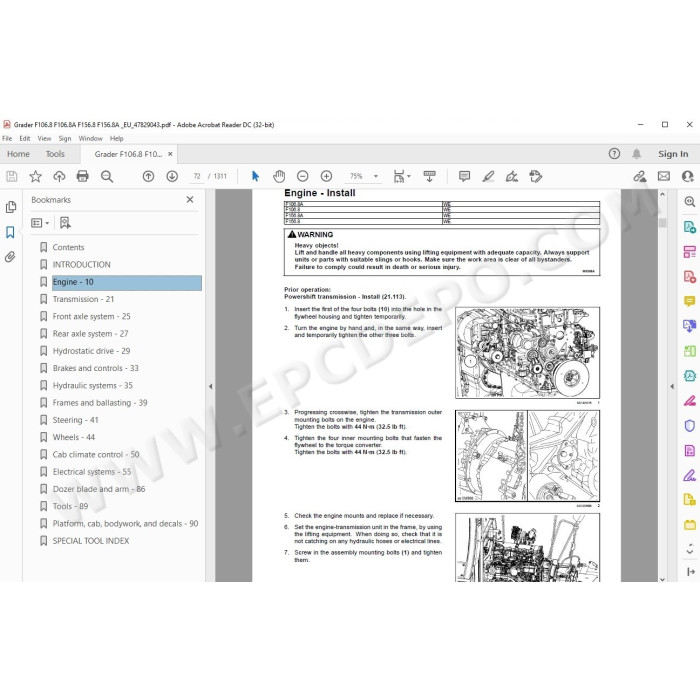This screenshot has height=700, width=700.
Task: Add a new bookmark icon in Bookmarks panel
Action: (65, 223)
